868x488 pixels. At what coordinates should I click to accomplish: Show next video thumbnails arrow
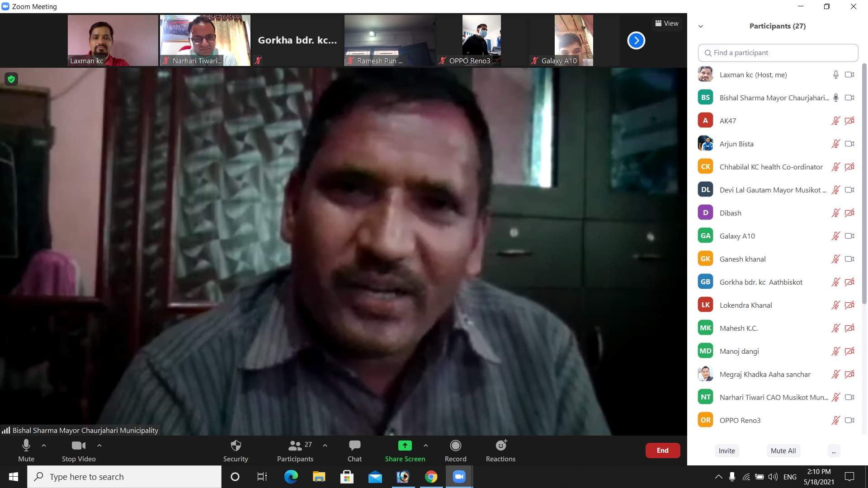(x=636, y=41)
